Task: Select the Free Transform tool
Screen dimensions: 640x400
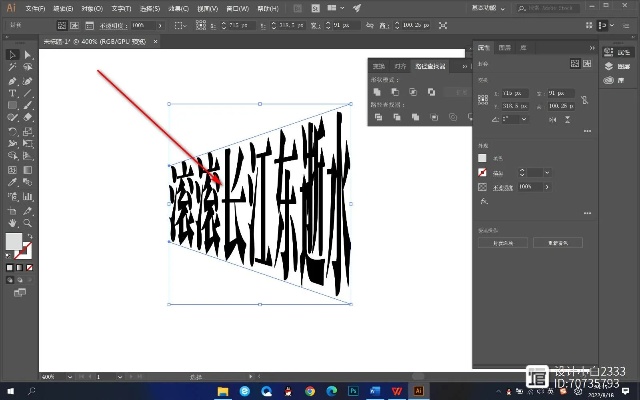Action: (x=28, y=144)
